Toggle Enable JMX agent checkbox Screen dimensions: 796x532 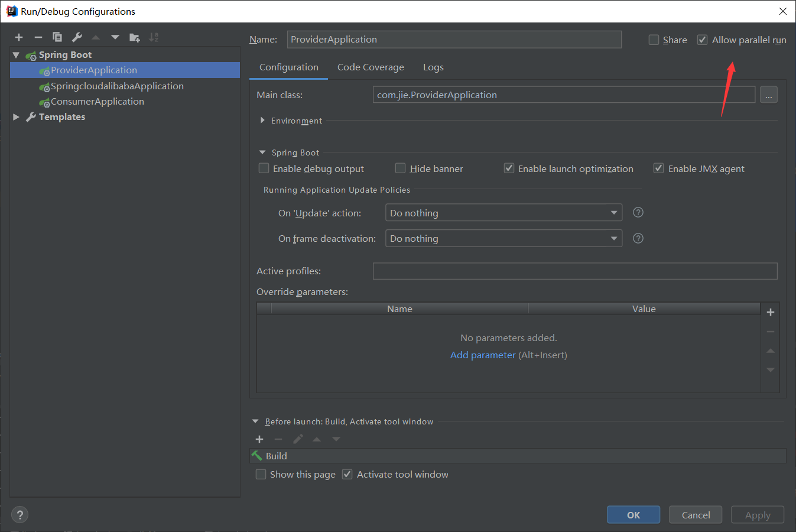(658, 168)
